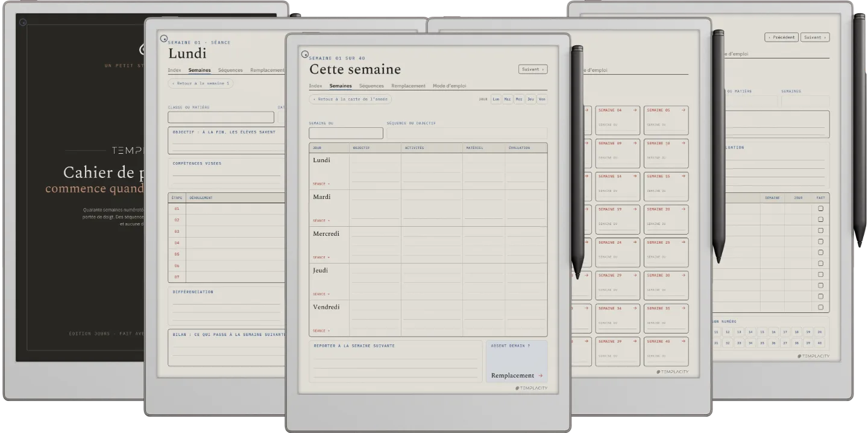The width and height of the screenshot is (868, 433).
Task: Jump to Ven in the Jour shortcuts
Action: tap(542, 99)
